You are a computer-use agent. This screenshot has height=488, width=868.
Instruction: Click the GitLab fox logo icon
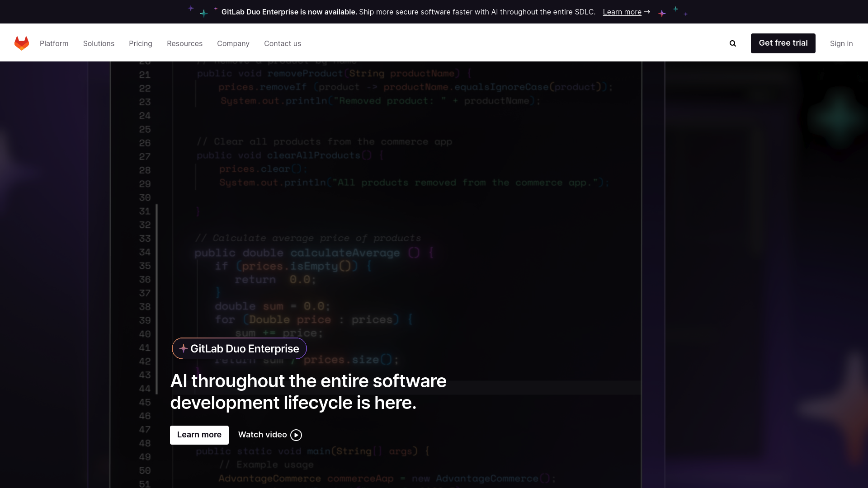[21, 43]
